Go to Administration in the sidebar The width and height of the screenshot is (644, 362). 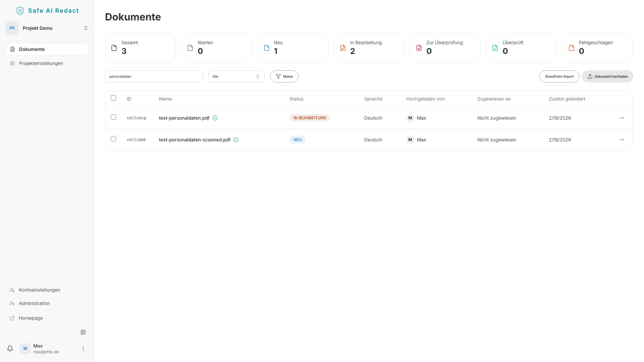(34, 303)
